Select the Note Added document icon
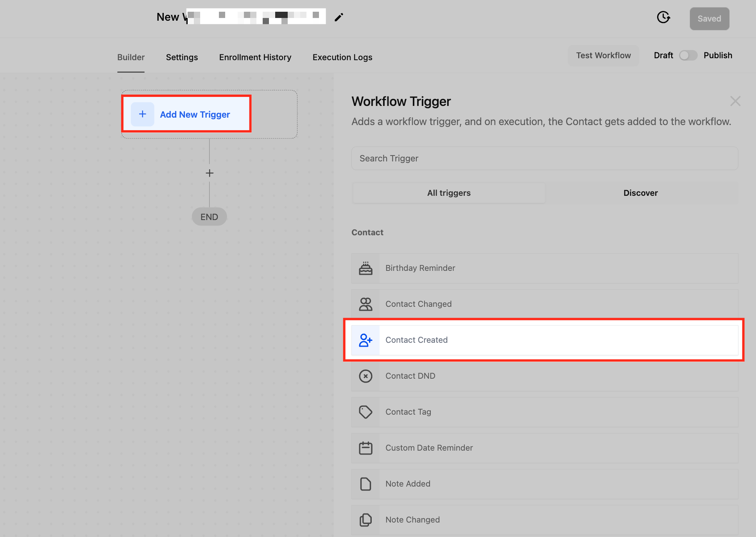This screenshot has width=756, height=537. click(365, 484)
